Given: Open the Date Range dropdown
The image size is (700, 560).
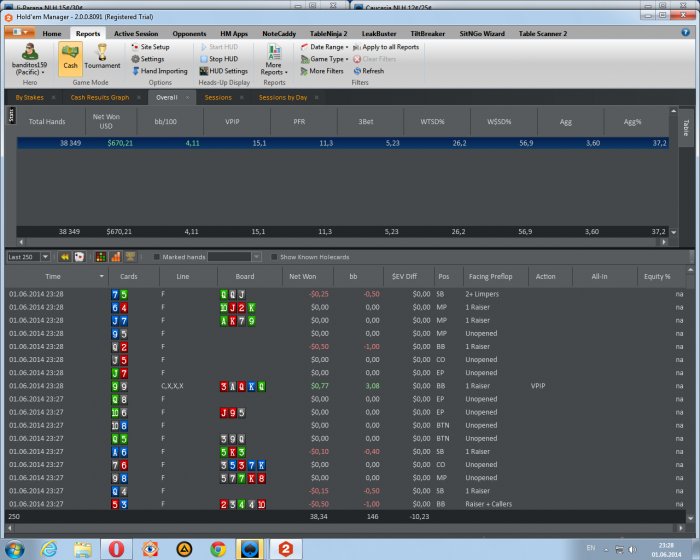Looking at the screenshot, I should point(328,47).
